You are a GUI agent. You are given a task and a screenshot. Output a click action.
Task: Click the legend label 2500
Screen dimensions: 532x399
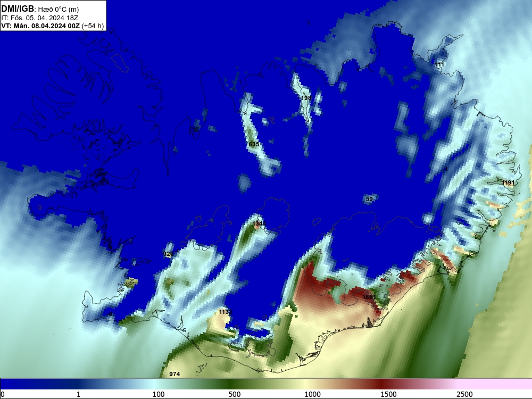464,394
